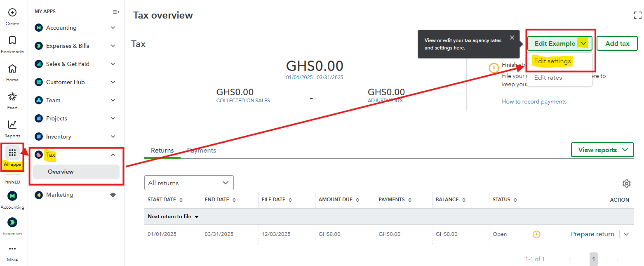Screen dimensions: 644x266
Task: Click the All apps grid icon
Action: [12, 153]
